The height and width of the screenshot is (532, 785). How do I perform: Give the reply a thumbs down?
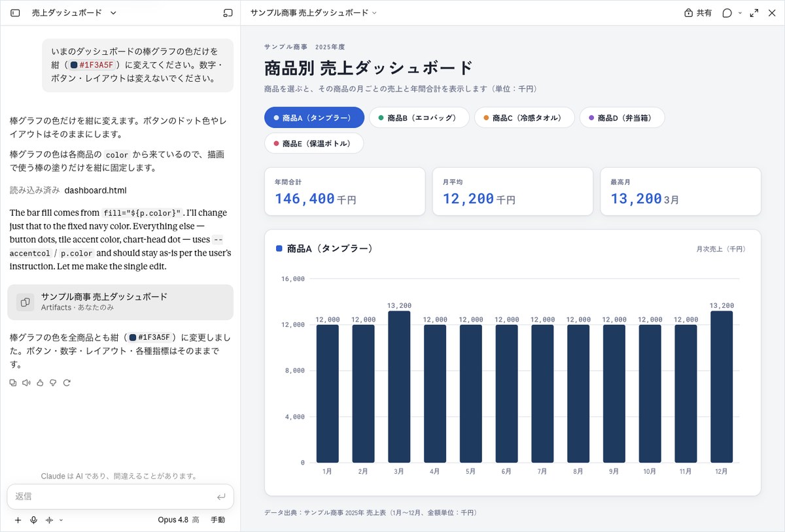(53, 382)
